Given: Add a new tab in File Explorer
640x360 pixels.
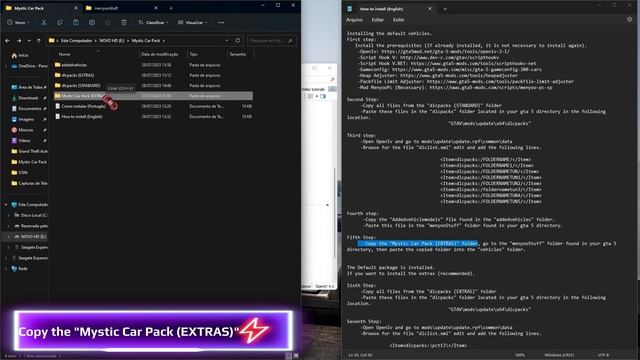Looking at the screenshot, I should (x=171, y=8).
